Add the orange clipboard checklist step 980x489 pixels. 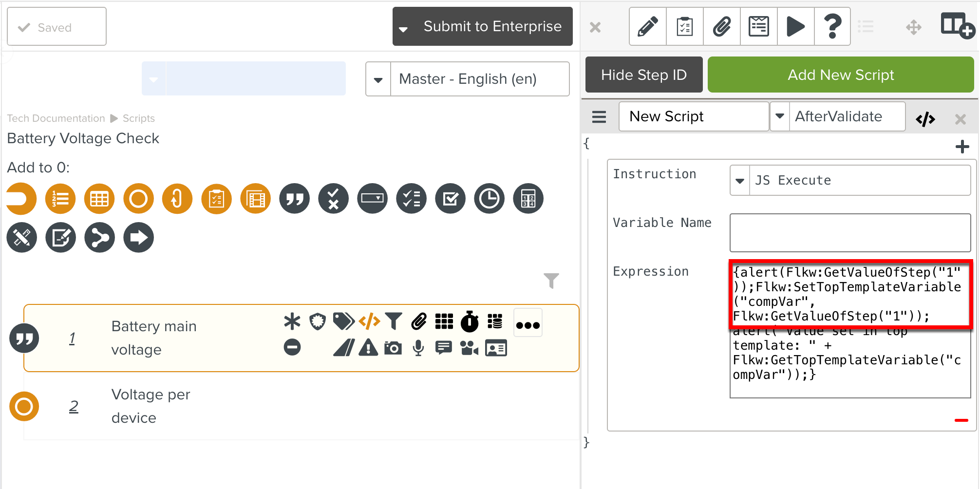coord(216,199)
